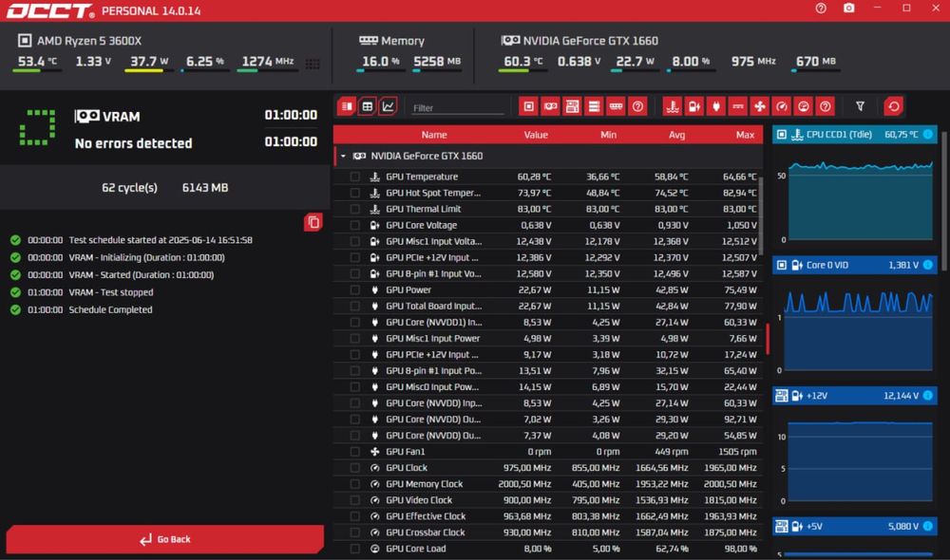
Task: Tick the GPU Thermal Limit checkbox
Action: point(355,209)
